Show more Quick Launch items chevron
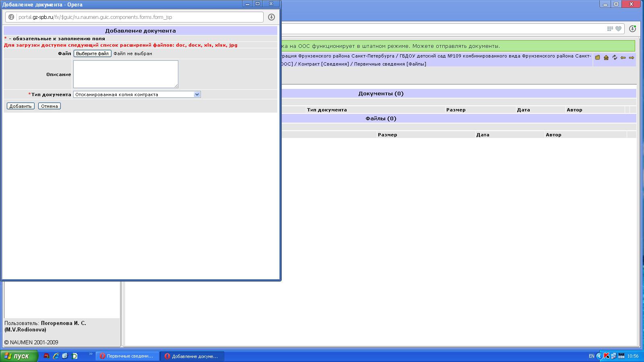Image resolution: width=644 pixels, height=362 pixels. pyautogui.click(x=91, y=354)
